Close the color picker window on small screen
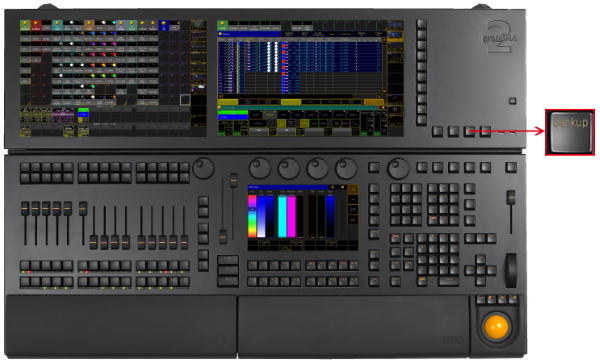This screenshot has width=600, height=364. point(342,187)
